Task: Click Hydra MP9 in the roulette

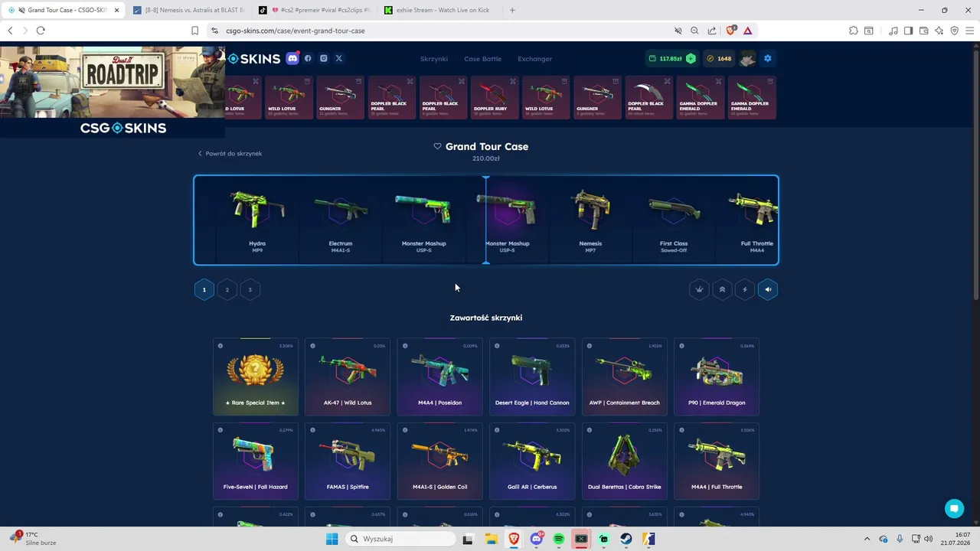Action: tap(257, 220)
